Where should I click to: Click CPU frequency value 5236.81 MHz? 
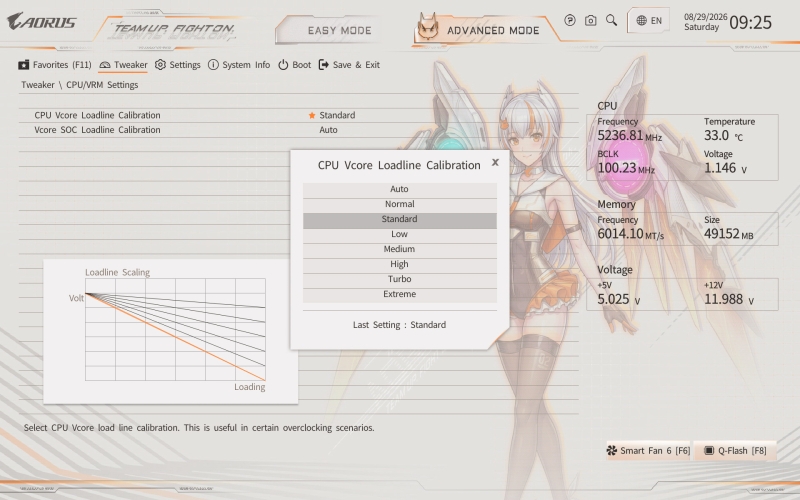point(630,136)
